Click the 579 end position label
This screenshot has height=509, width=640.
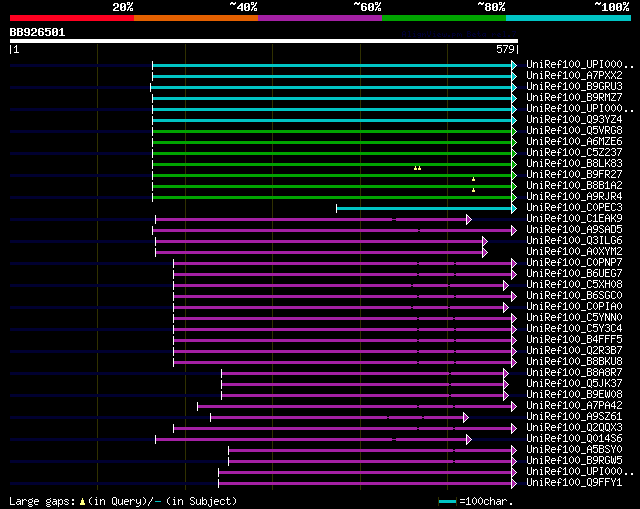[505, 49]
